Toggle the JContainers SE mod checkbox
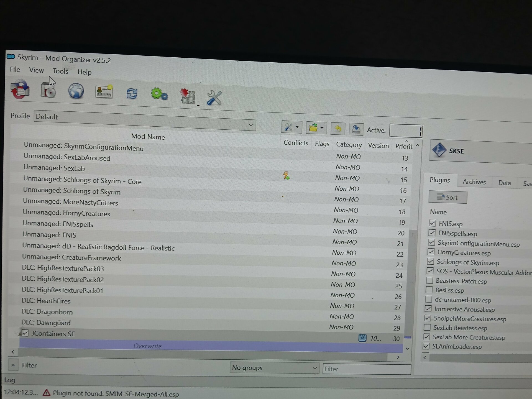Screen dimensions: 532x399 tap(25, 333)
